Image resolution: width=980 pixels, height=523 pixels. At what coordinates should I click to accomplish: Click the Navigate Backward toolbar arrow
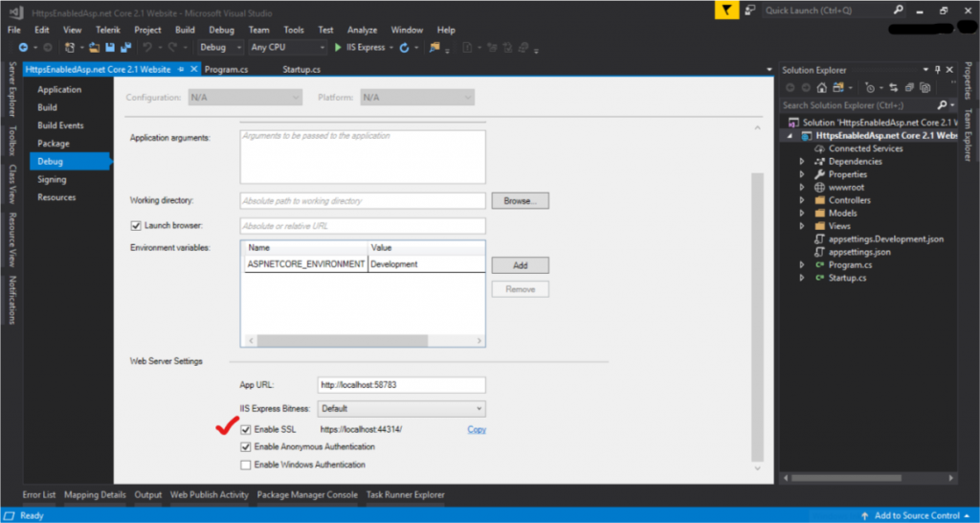pyautogui.click(x=23, y=48)
